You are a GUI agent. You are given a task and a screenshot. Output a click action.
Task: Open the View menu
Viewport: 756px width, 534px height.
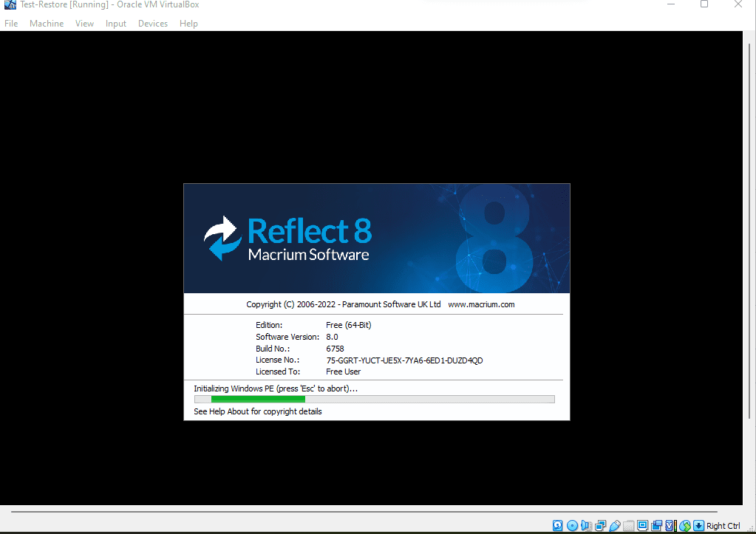coord(84,23)
